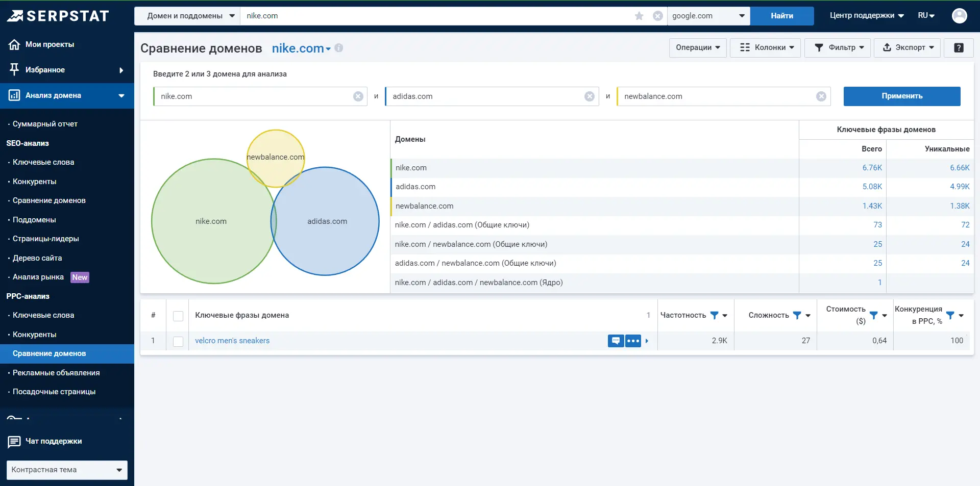Toggle the select-all checkbox in table header
The width and height of the screenshot is (980, 486).
(178, 316)
